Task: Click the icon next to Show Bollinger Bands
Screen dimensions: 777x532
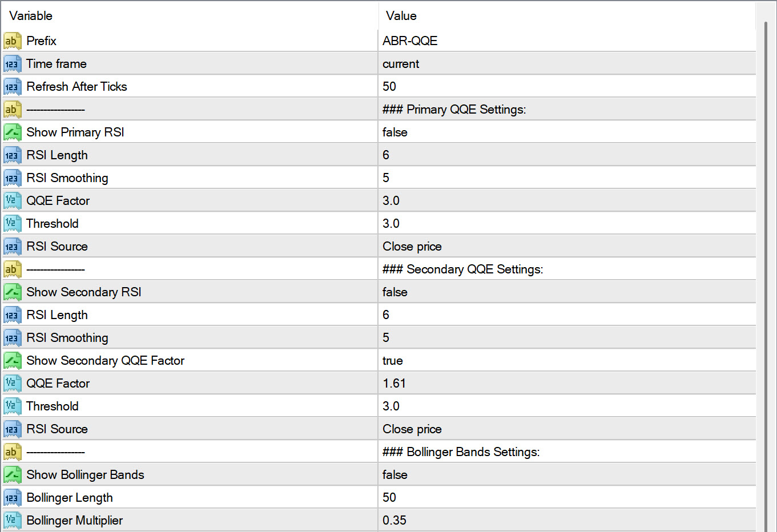Action: 12,474
